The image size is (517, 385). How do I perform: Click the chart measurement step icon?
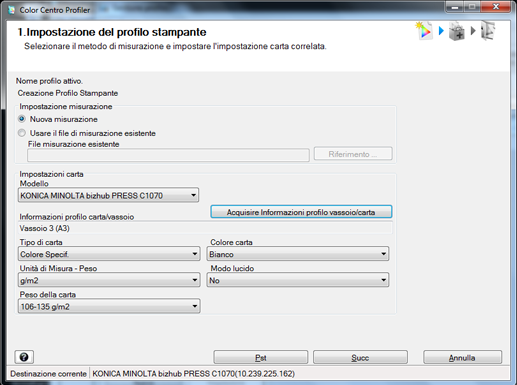point(457,32)
